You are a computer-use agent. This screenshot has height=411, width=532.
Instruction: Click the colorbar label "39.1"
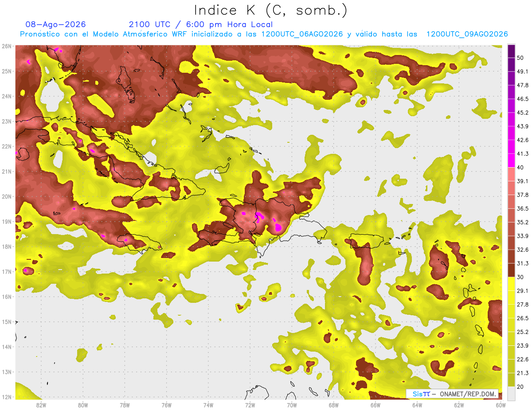[x=522, y=181]
